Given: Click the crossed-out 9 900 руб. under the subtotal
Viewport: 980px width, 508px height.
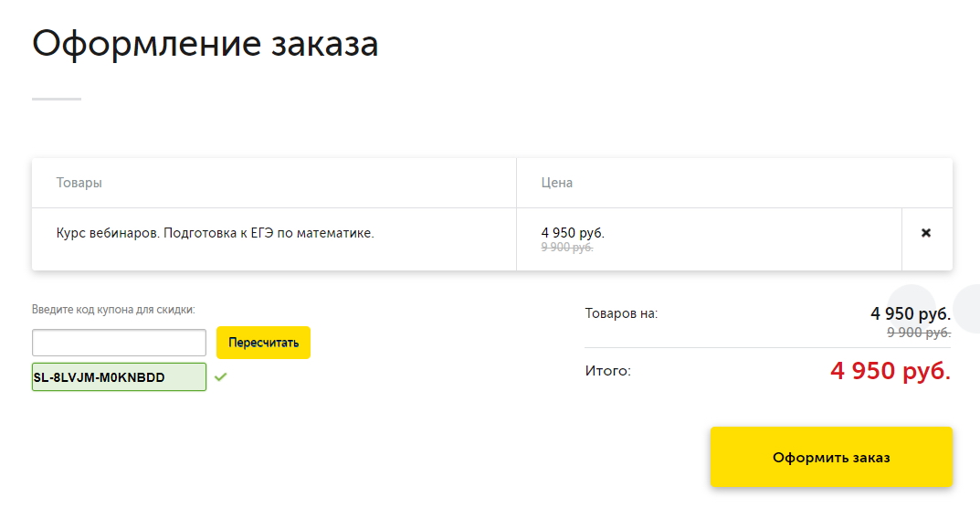Looking at the screenshot, I should click(x=919, y=333).
